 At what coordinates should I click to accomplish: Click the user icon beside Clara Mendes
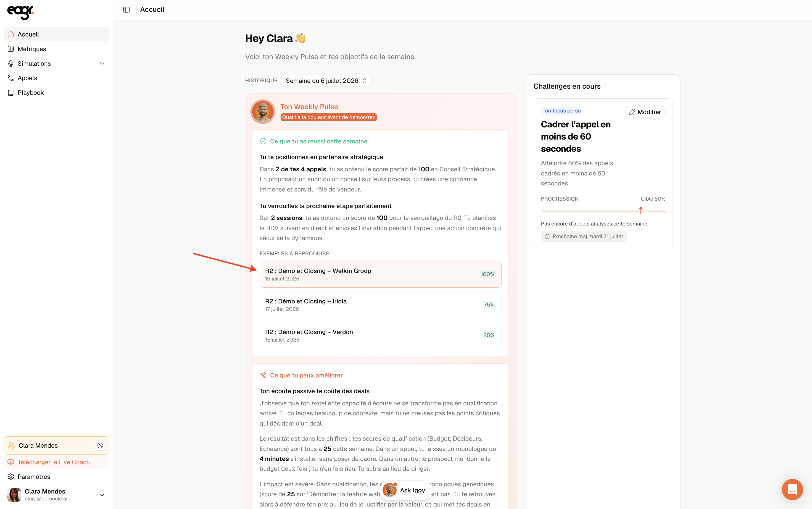tap(11, 445)
